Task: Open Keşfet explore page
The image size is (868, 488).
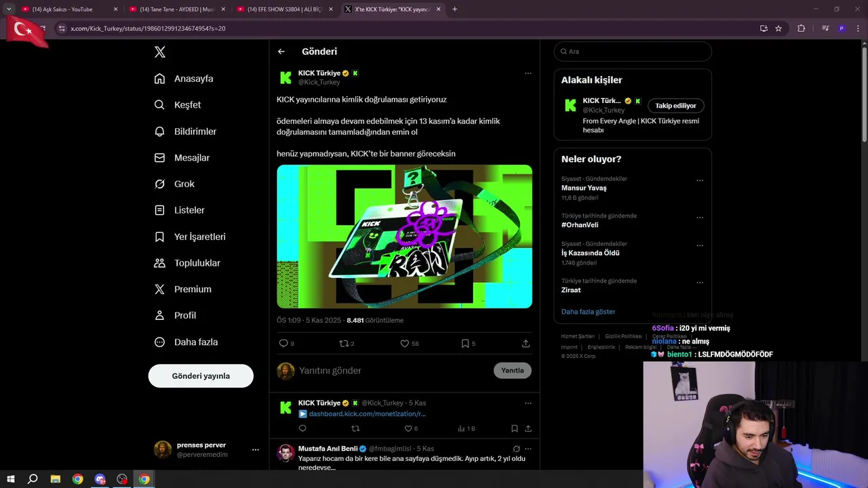Action: pyautogui.click(x=178, y=105)
